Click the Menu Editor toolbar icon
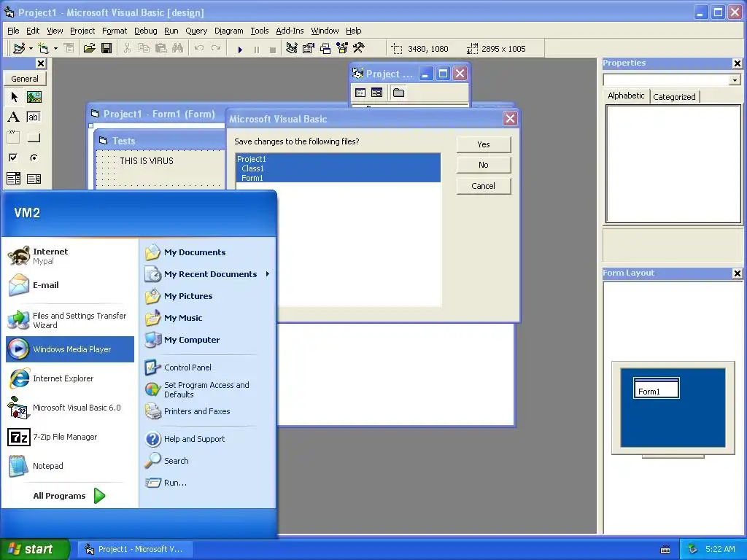Viewport: 747px width, 560px height. click(x=69, y=49)
